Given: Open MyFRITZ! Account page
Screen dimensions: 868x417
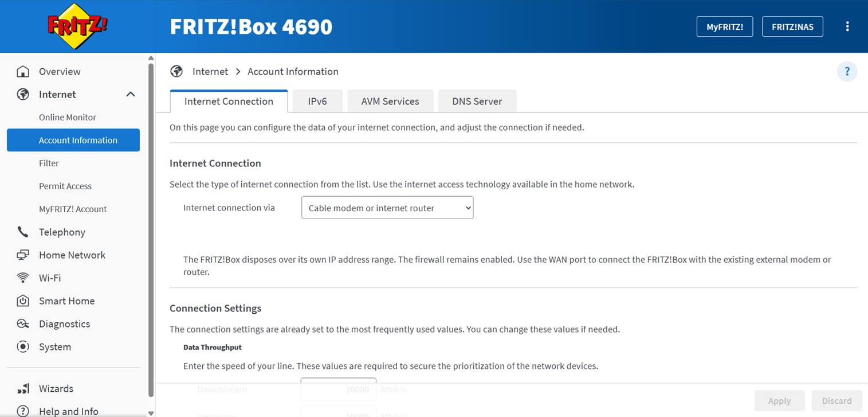Looking at the screenshot, I should pos(73,209).
